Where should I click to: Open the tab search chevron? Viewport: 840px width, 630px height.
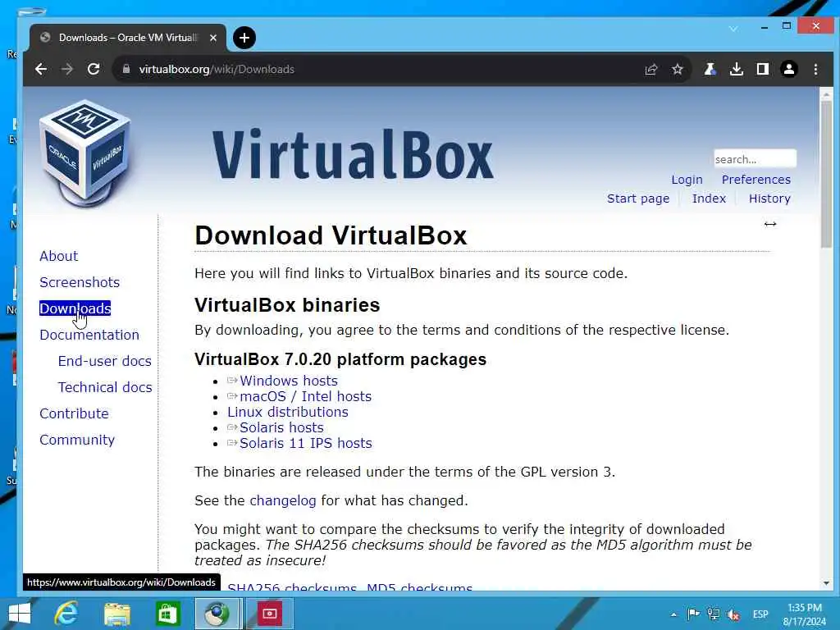[x=733, y=29]
